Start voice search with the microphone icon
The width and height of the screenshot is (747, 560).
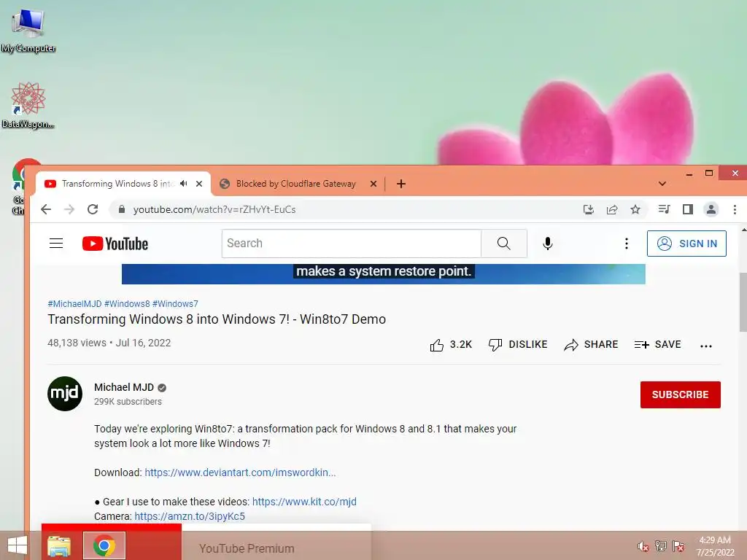coord(548,244)
